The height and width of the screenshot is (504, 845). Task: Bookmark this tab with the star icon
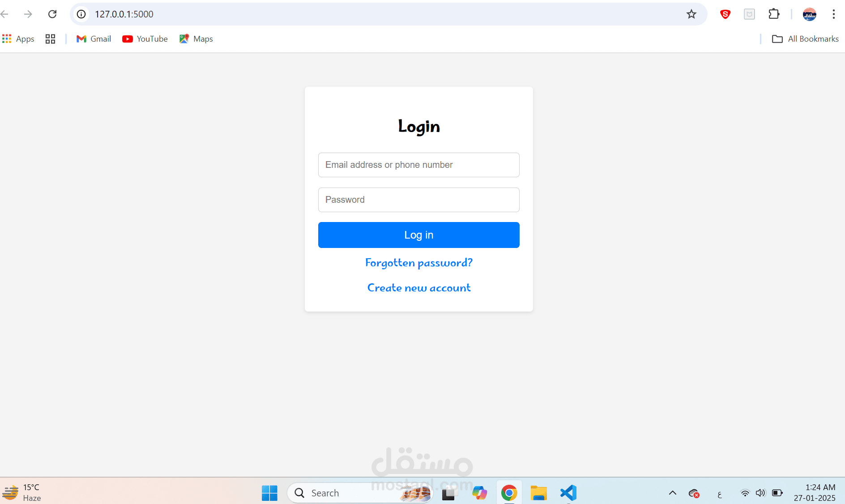[x=691, y=14]
